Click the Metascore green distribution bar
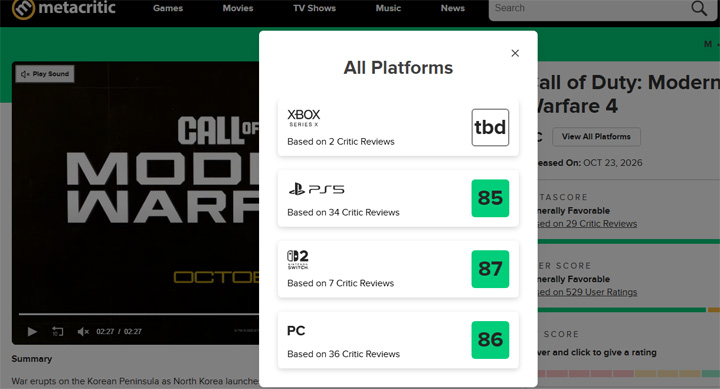This screenshot has width=720, height=389. (x=629, y=241)
